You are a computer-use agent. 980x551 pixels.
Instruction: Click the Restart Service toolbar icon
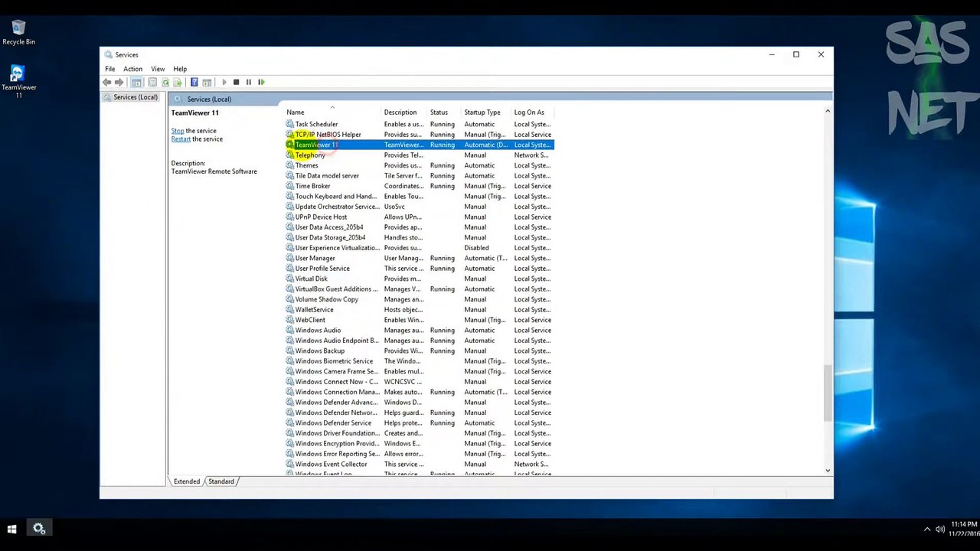[261, 82]
